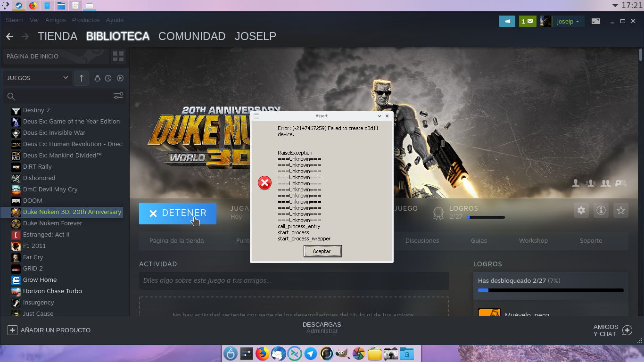This screenshot has height=362, width=644.
Task: Go to the TIENDA section
Action: [58, 36]
